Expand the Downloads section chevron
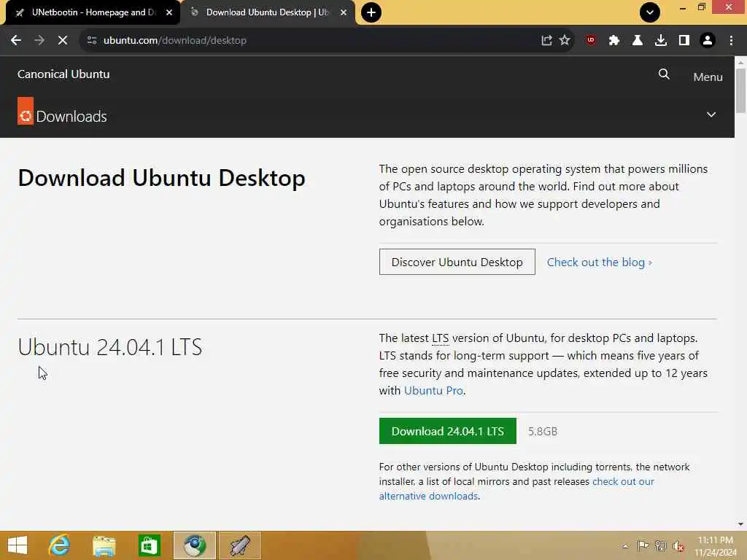The image size is (747, 560). click(711, 114)
